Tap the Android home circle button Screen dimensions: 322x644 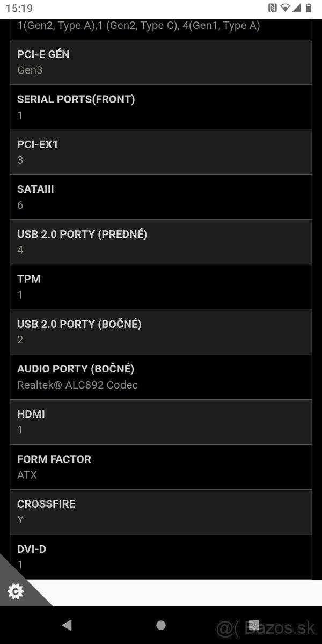pos(161,625)
